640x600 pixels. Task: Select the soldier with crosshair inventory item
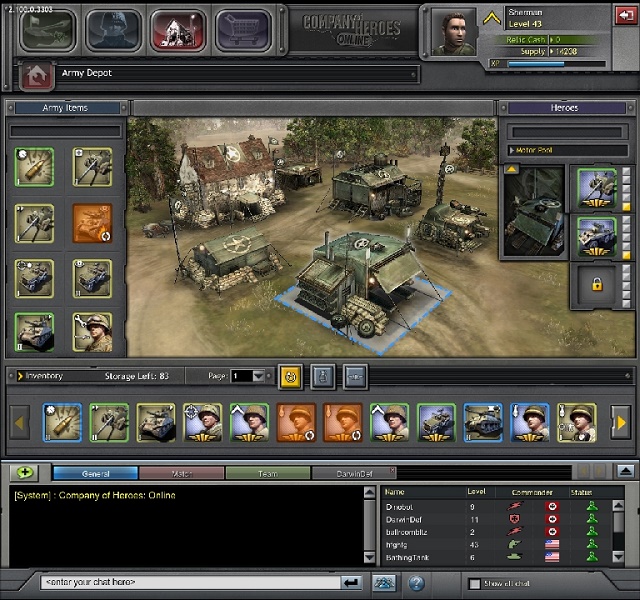[202, 422]
